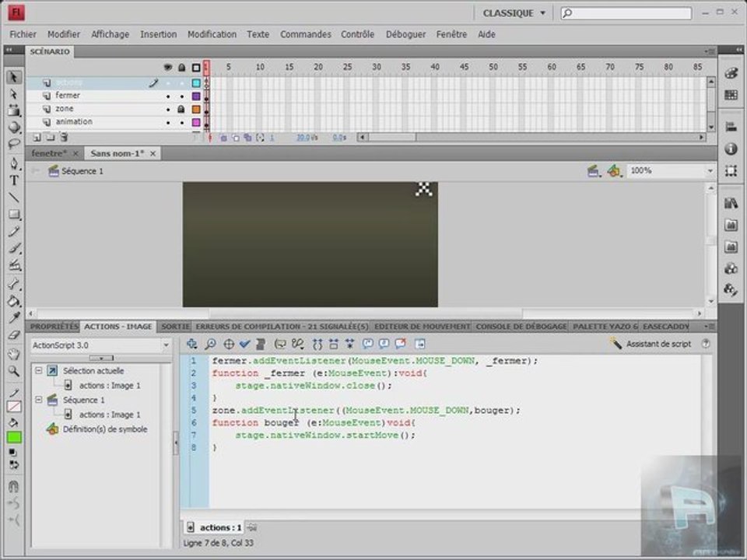Toggle snap to objects magnet
The height and width of the screenshot is (560, 747).
[14, 486]
